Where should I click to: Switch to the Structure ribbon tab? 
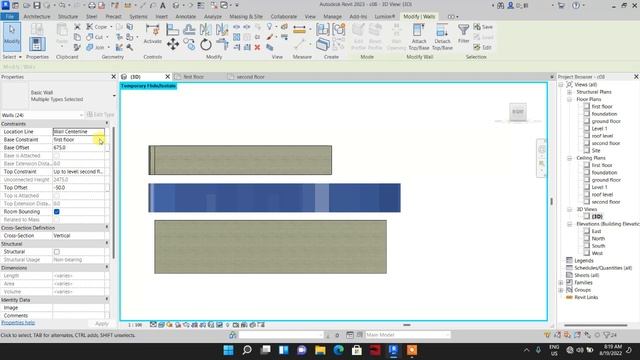click(68, 16)
